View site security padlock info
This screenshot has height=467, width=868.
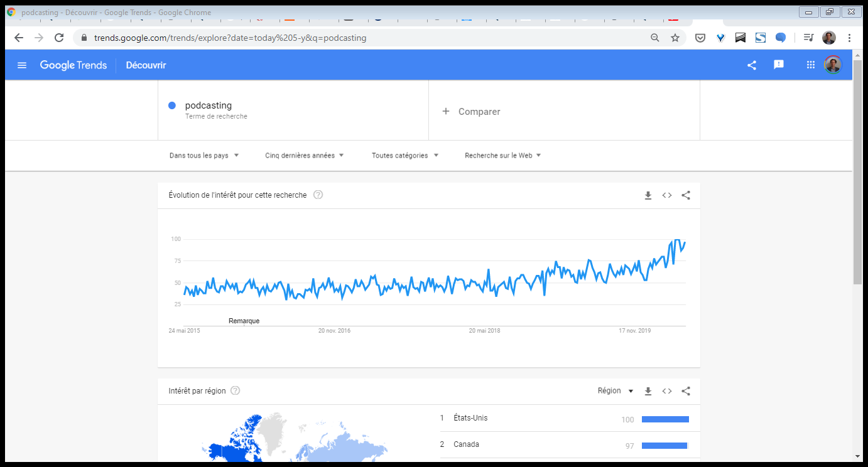click(x=84, y=38)
